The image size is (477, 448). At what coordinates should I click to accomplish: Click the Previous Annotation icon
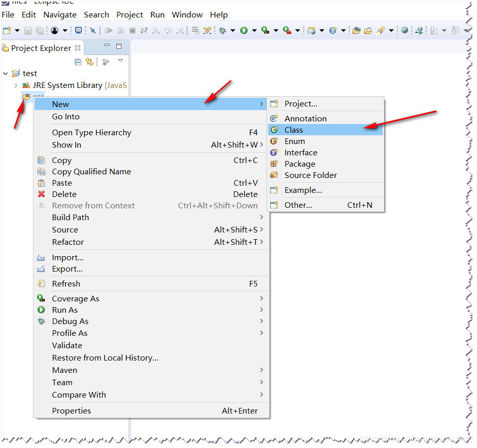(x=455, y=30)
